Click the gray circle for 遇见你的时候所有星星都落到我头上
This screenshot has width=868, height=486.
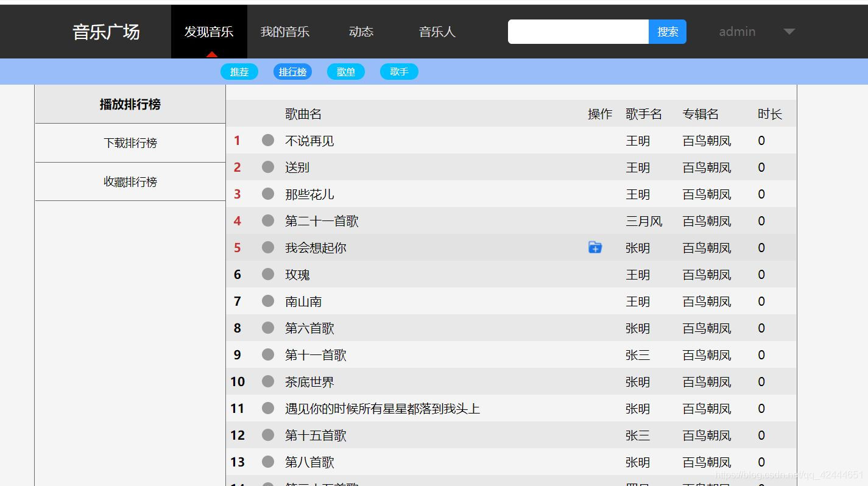tap(268, 408)
